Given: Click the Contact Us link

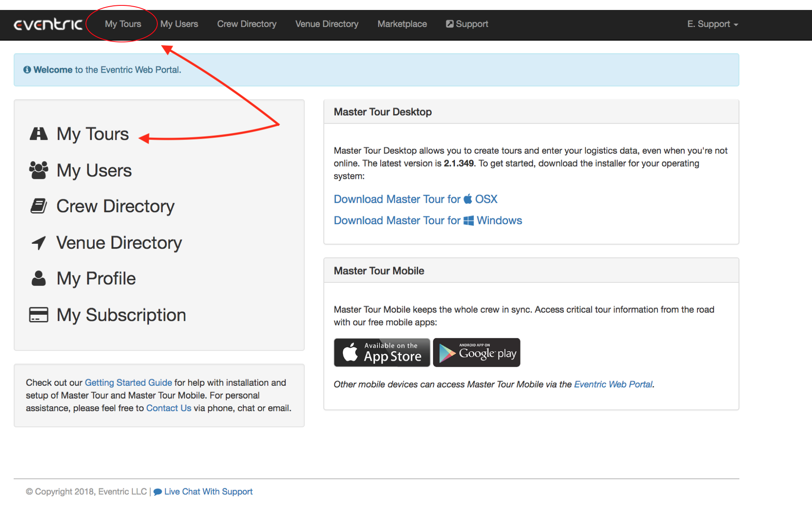Looking at the screenshot, I should click(x=169, y=408).
